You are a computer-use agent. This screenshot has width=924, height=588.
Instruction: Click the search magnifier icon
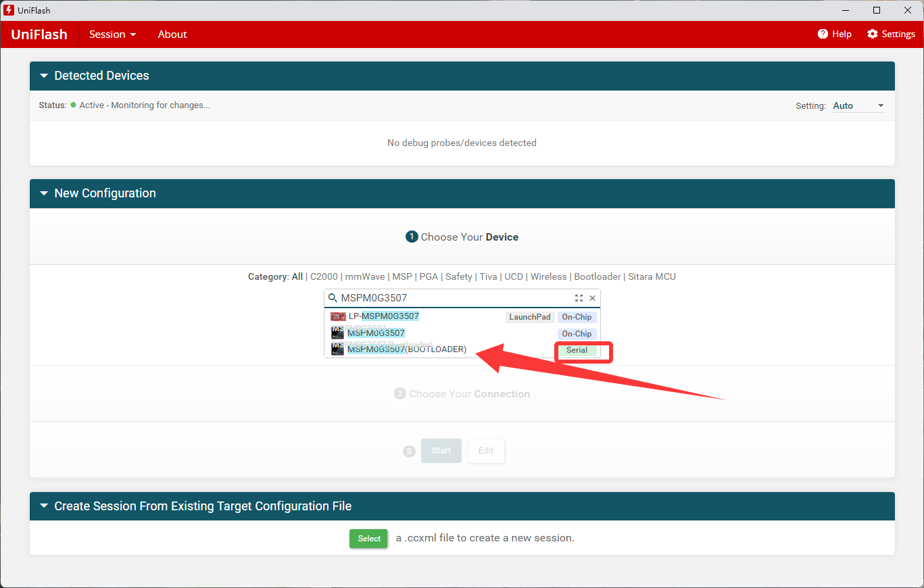tap(333, 298)
